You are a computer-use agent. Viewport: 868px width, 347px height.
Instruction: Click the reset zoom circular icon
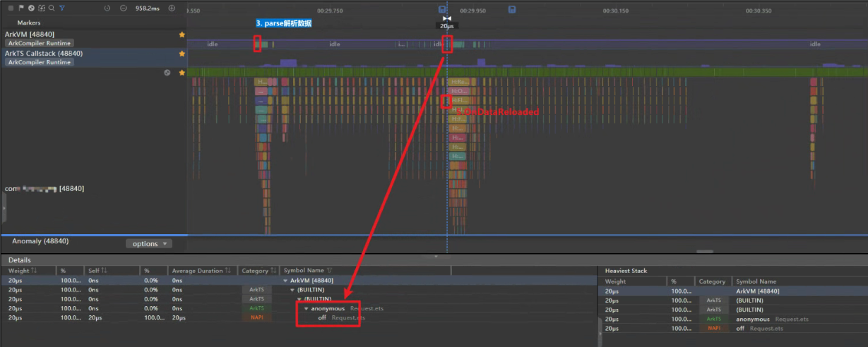point(107,8)
